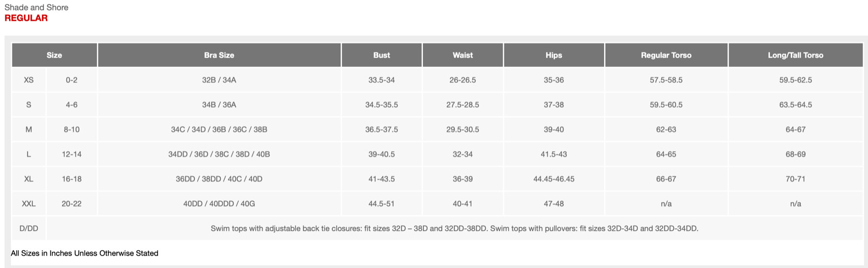Click the Shade and Shore brand title
Viewport: 868px width, 268px height.
[36, 8]
